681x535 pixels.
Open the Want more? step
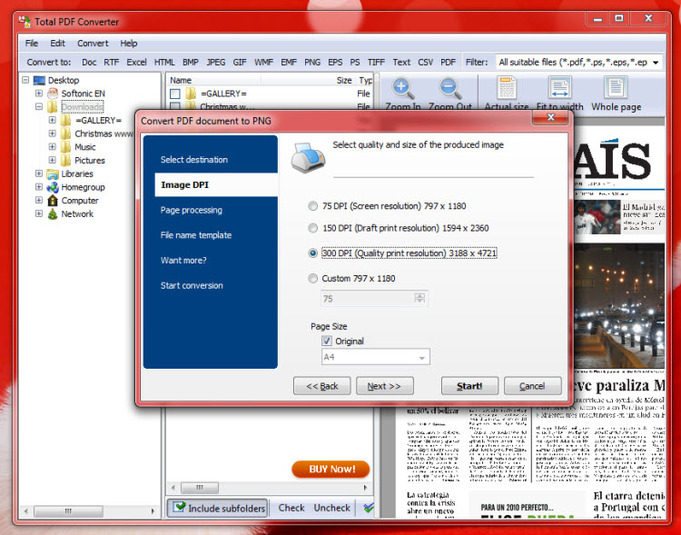(x=183, y=261)
